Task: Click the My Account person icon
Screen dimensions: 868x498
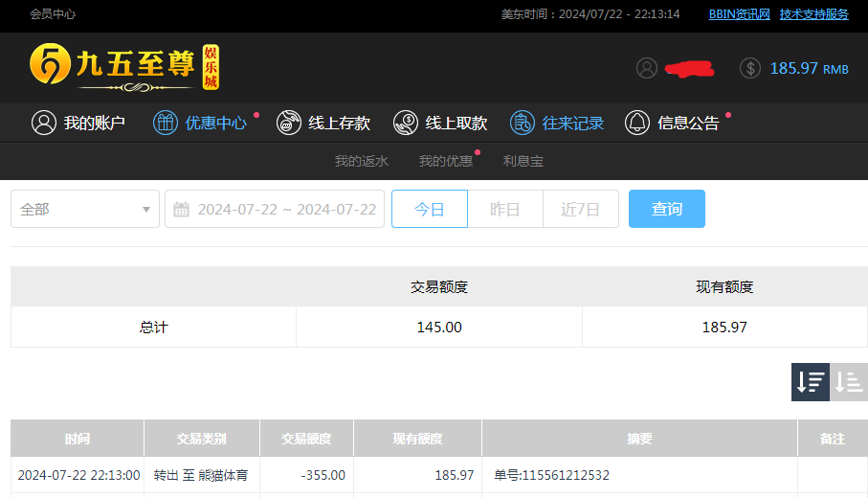Action: point(43,123)
